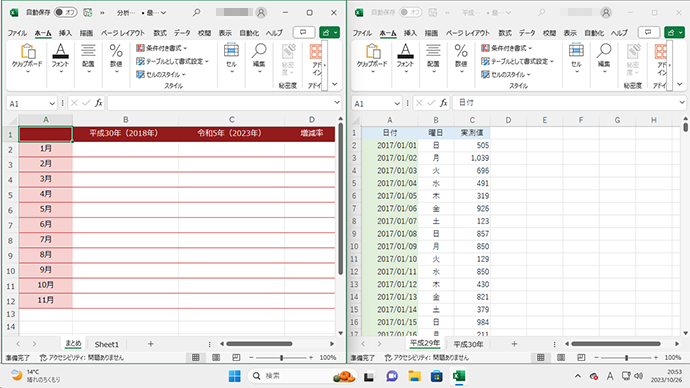Viewport: 690px width, 388px height.
Task: Open Number format group in right window
Action: point(461,59)
